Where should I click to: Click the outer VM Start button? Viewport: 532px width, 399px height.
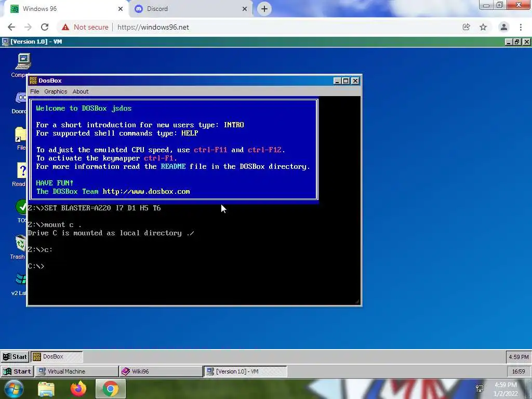click(x=17, y=371)
